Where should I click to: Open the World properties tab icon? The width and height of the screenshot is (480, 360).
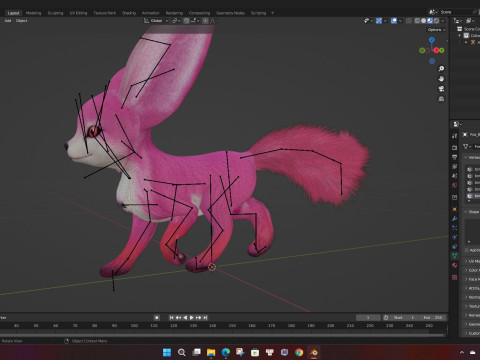click(x=455, y=185)
